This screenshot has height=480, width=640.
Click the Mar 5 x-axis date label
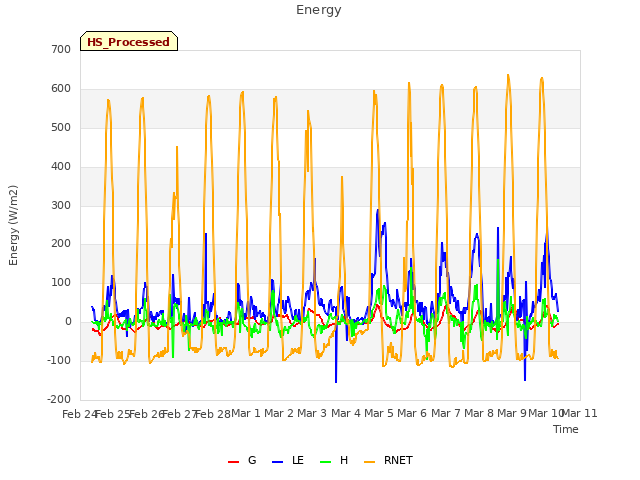click(x=379, y=413)
